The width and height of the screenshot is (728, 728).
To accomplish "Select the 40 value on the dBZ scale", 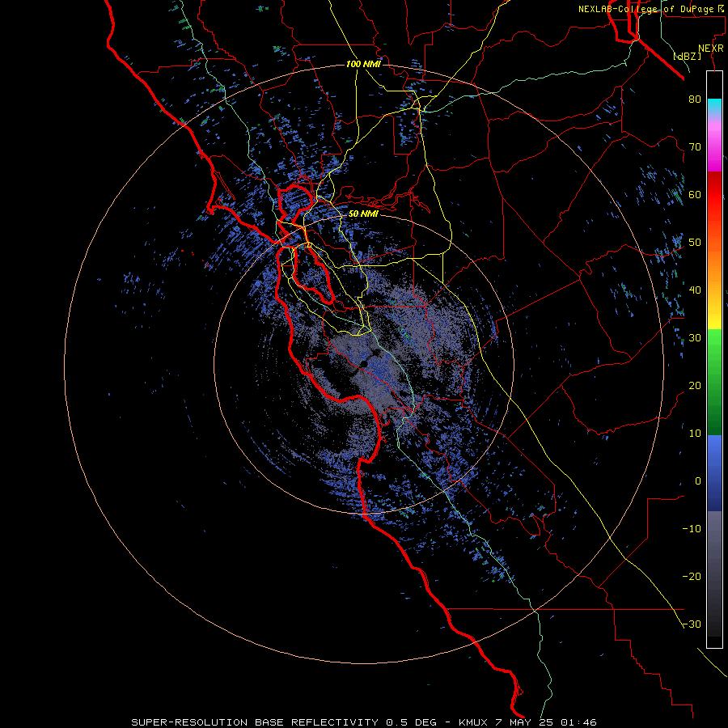I will coord(695,290).
